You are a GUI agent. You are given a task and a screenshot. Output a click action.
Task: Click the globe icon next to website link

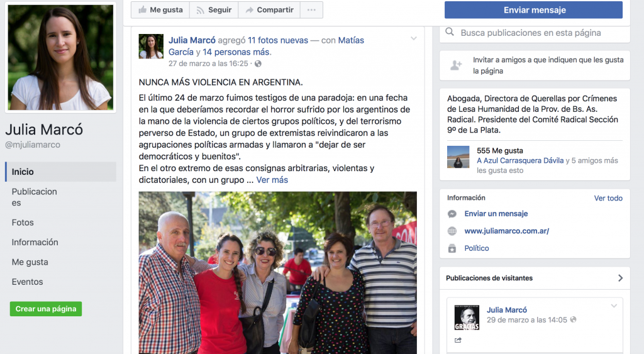point(452,231)
